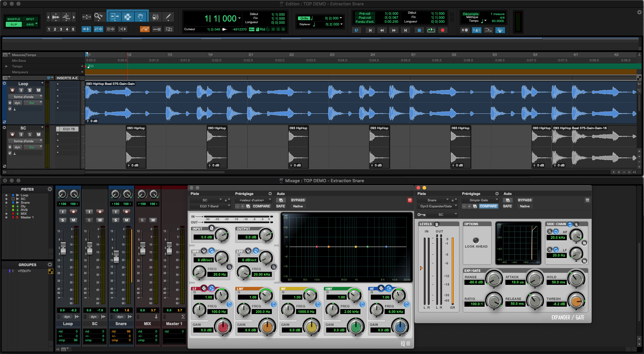Mute the Snare channel in mixer
Screen dimensions: 644x354
[126, 220]
